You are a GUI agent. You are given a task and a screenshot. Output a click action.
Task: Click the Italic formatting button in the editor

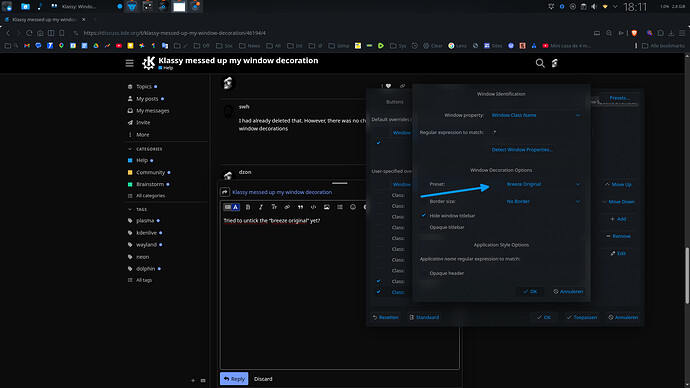[x=261, y=207]
